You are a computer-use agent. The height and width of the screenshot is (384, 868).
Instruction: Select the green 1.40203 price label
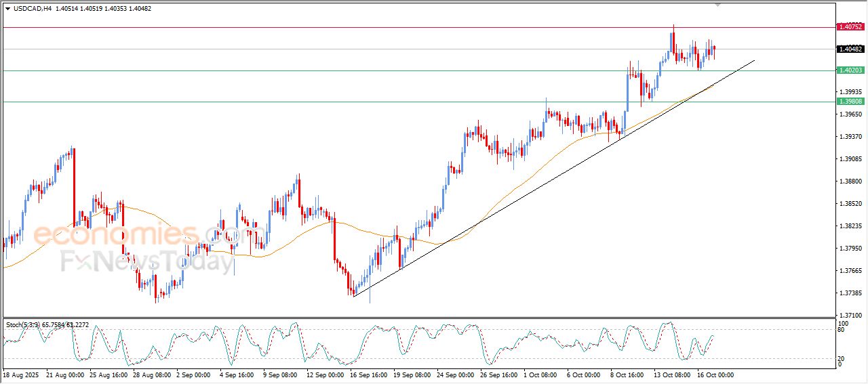[850, 70]
